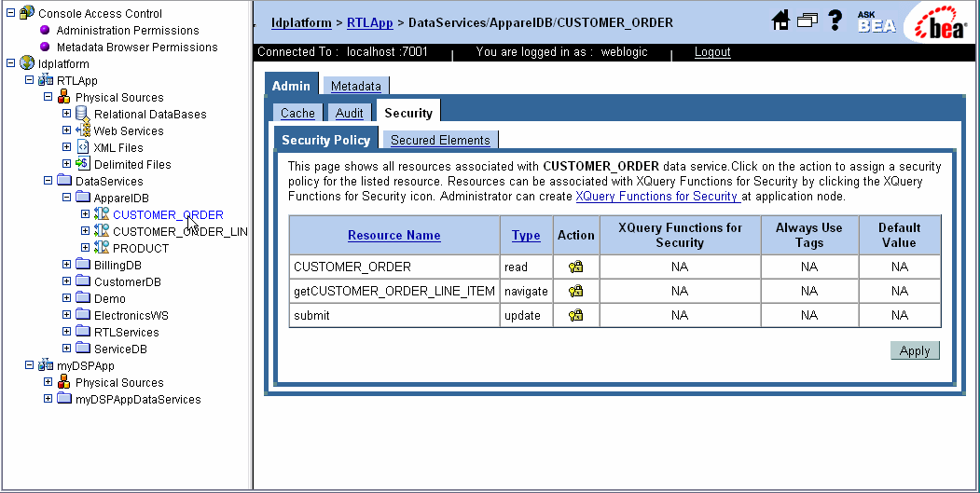Open the security policy icon for the CUSTOMER_ORDER row
980x493 pixels.
[575, 267]
